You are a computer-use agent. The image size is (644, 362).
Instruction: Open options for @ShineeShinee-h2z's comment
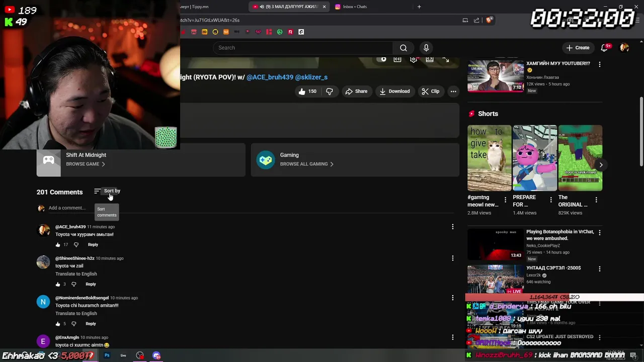[x=453, y=258]
